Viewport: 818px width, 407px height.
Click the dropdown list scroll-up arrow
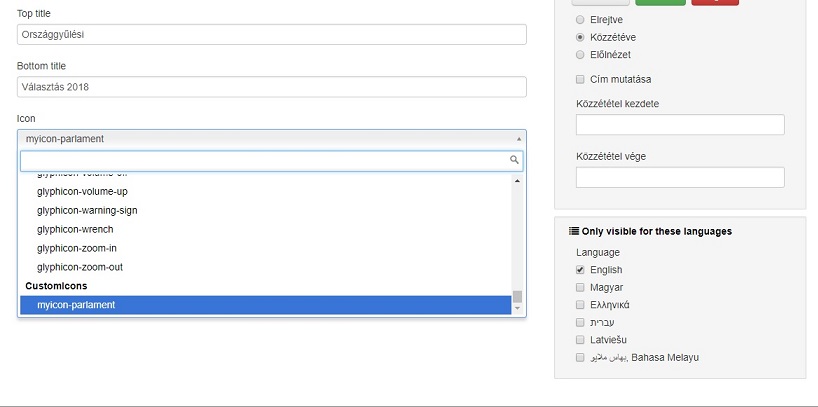(518, 181)
